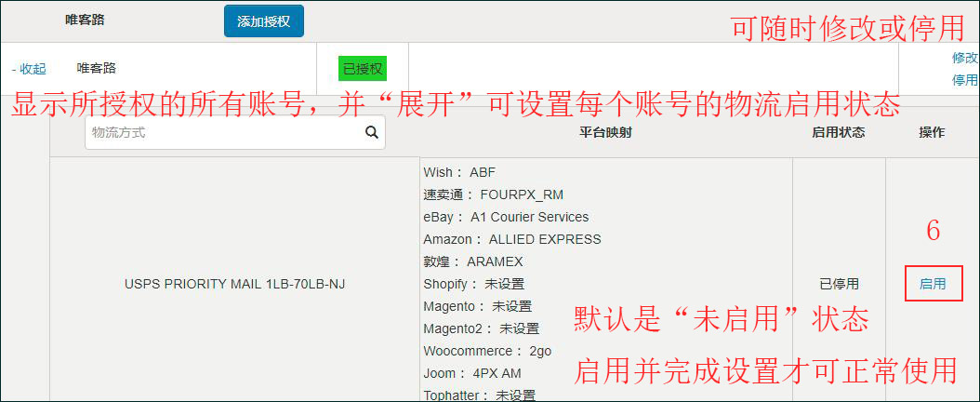Viewport: 980px width, 402px height.
Task: Click the 已授权 status badge
Action: coord(363,69)
